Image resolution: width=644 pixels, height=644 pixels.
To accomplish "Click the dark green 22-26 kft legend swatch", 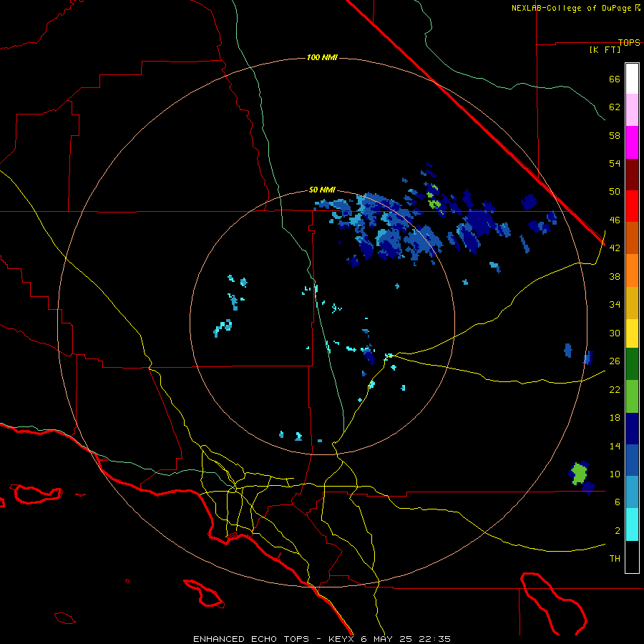I will pos(632,364).
